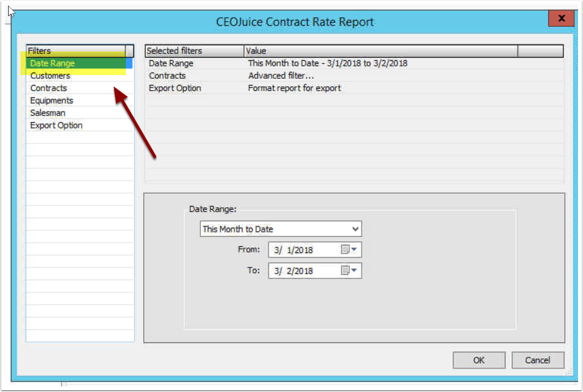583x392 pixels.
Task: Click the To date field
Action: click(x=315, y=271)
